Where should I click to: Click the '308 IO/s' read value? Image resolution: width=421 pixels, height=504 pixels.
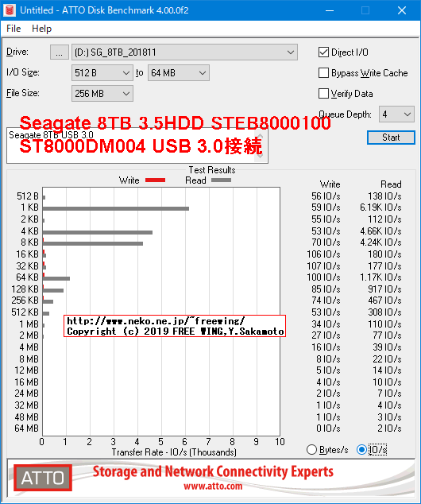coord(384,312)
